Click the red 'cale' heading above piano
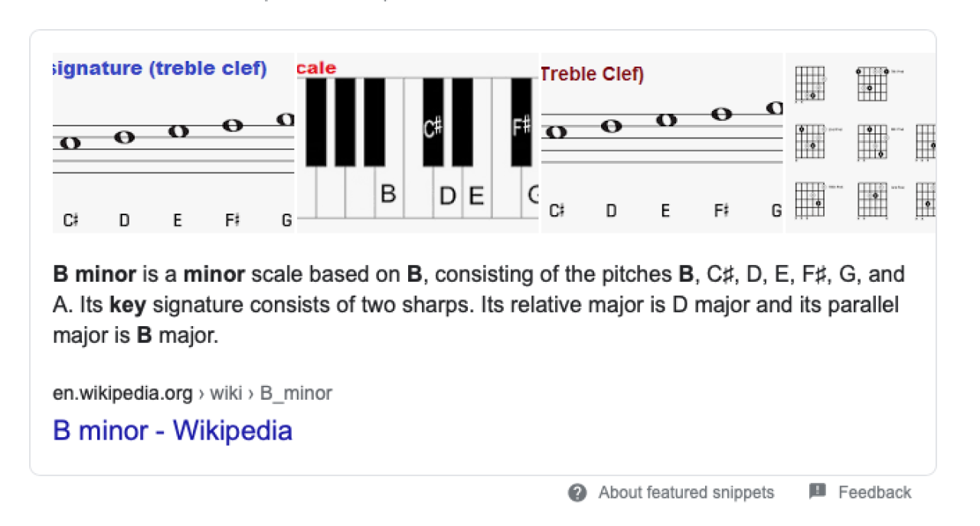The image size is (980, 526). coord(316,68)
